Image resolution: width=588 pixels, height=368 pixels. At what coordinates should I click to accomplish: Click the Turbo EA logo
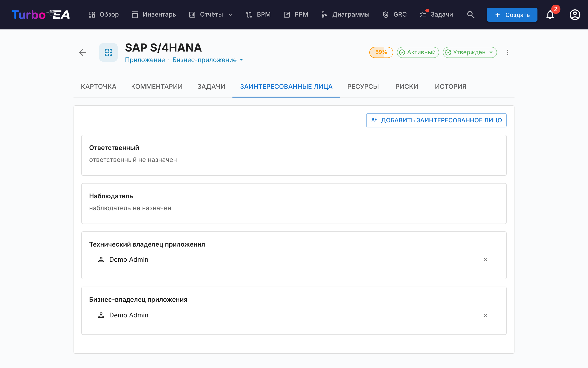(x=41, y=14)
